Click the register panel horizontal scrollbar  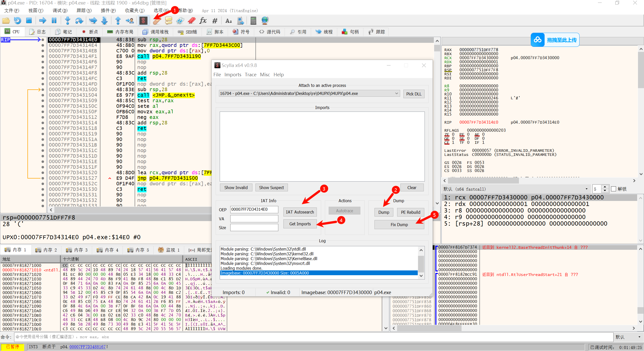[x=483, y=181]
